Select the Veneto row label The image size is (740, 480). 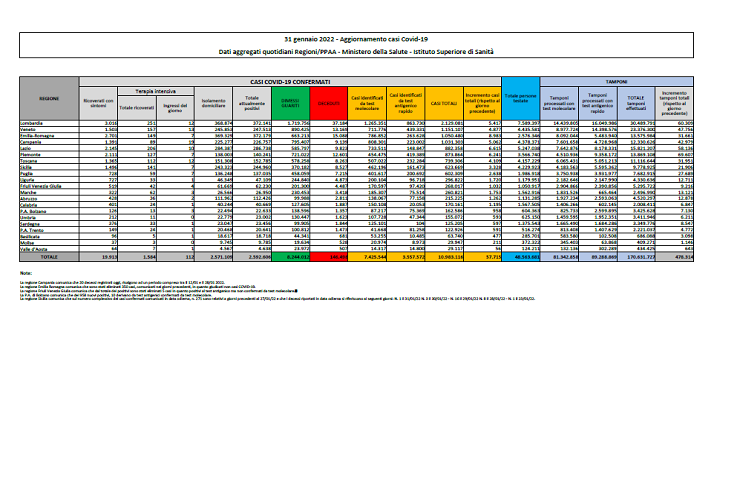coord(41,129)
